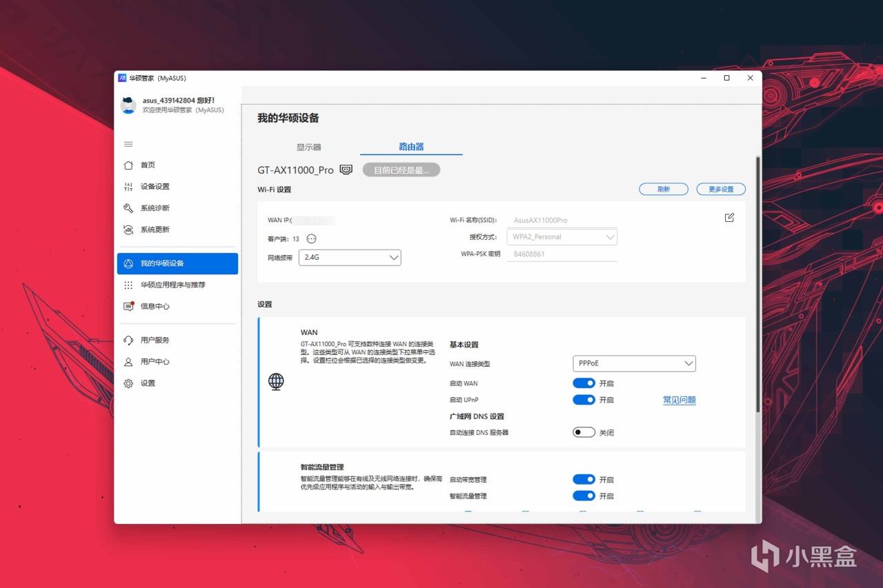Click the WAN globe icon

pos(276,381)
